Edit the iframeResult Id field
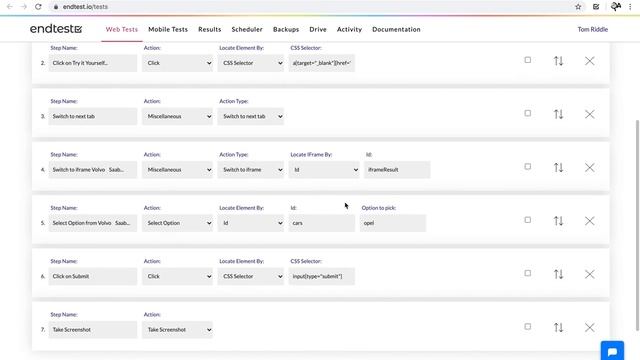The height and width of the screenshot is (360, 640). 397,169
